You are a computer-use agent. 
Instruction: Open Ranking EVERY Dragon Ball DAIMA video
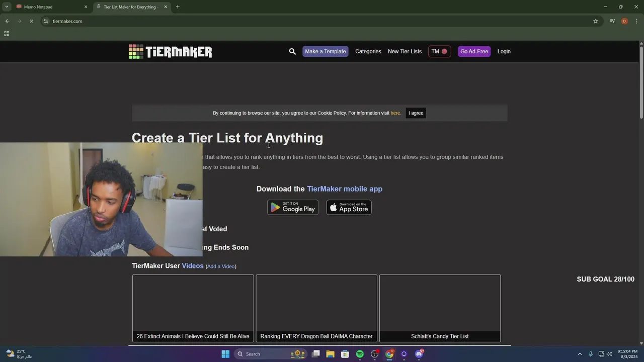click(316, 308)
